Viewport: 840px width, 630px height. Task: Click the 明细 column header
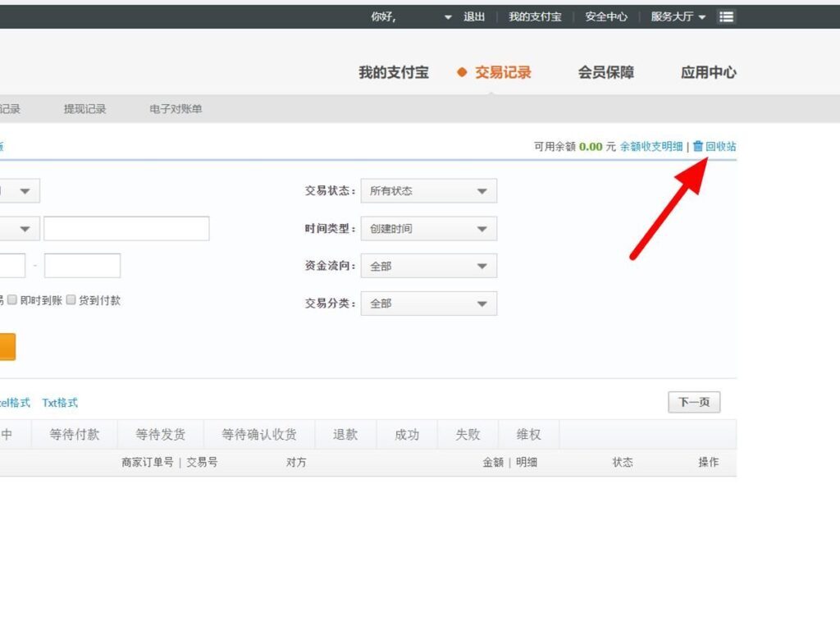coord(527,463)
